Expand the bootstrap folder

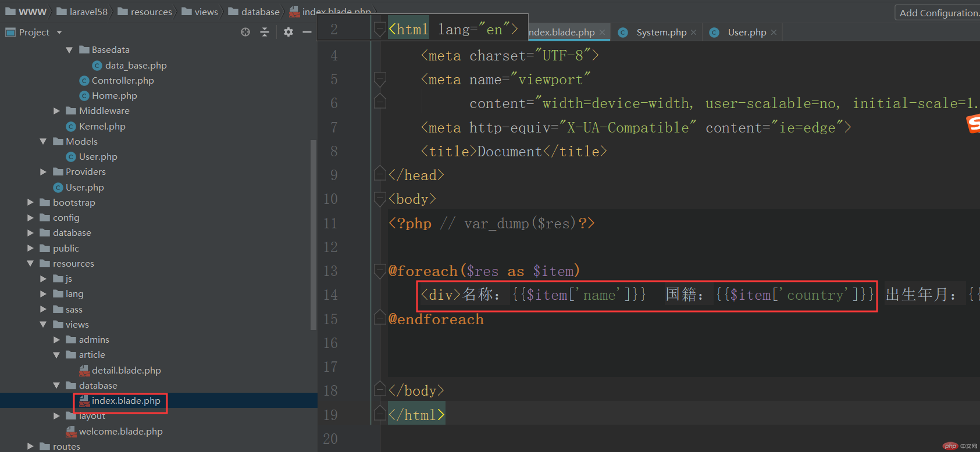click(30, 202)
